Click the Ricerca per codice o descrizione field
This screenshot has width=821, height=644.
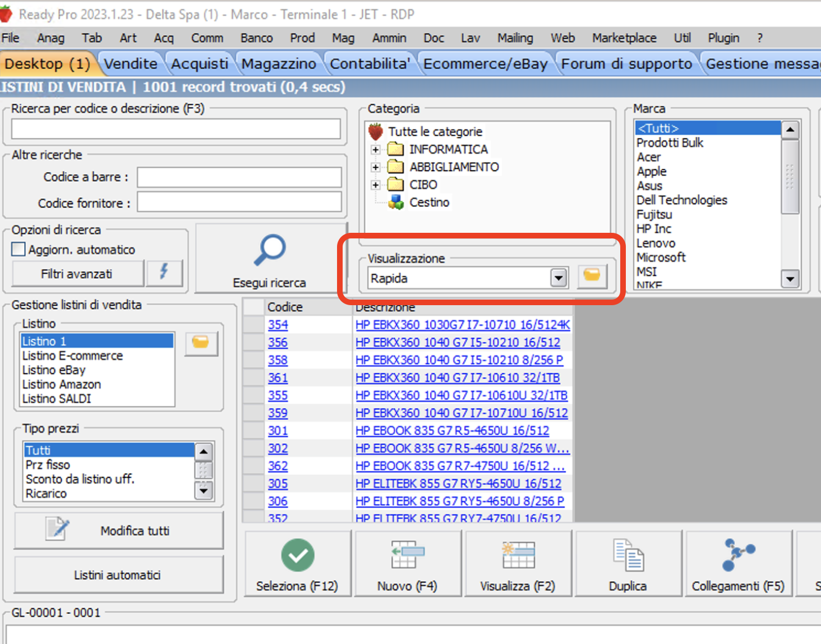(176, 128)
